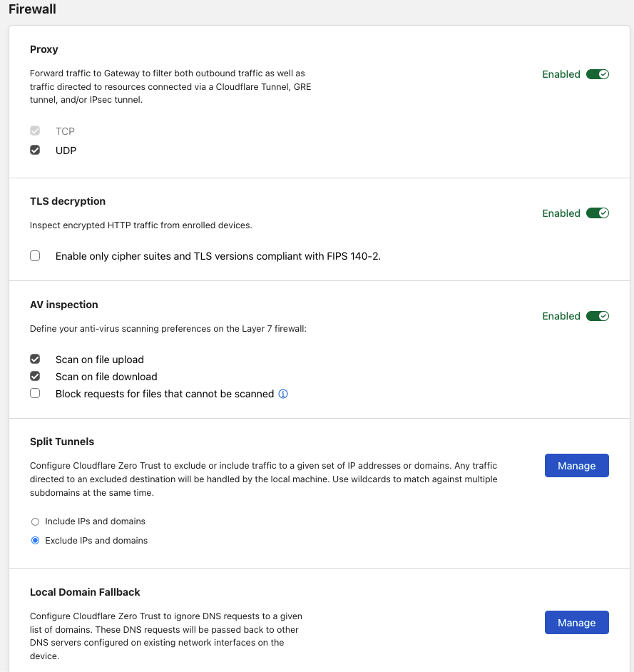This screenshot has width=634, height=672.
Task: Open Manage for Split Tunnels
Action: click(x=577, y=465)
